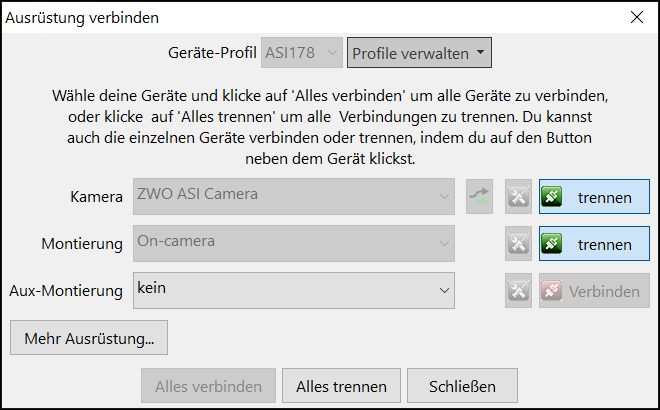
Task: Open Profile verwalten menu
Action: (x=419, y=53)
